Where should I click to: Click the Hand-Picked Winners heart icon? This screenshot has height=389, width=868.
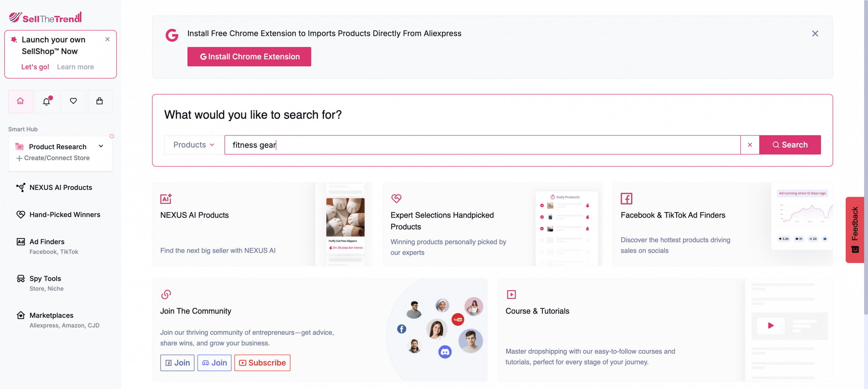click(20, 215)
